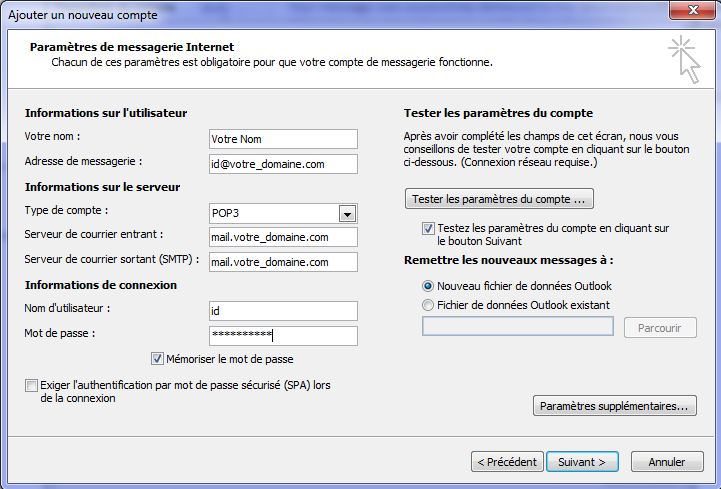
Task: Click the Adresse de messagerie field
Action: [283, 164]
